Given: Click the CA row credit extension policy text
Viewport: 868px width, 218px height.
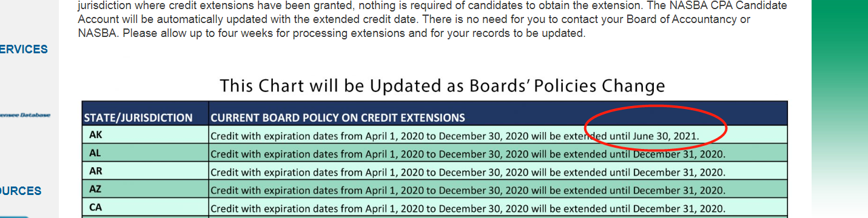Looking at the screenshot, I should click(468, 208).
